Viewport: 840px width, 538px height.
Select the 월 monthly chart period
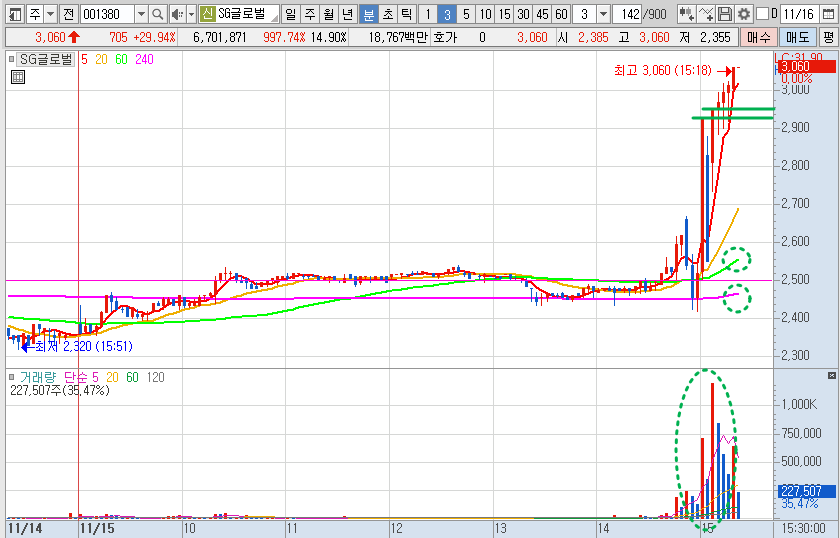pos(329,14)
